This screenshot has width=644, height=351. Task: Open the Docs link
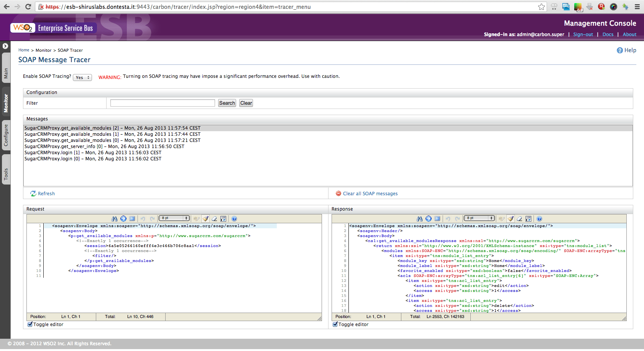pyautogui.click(x=608, y=35)
